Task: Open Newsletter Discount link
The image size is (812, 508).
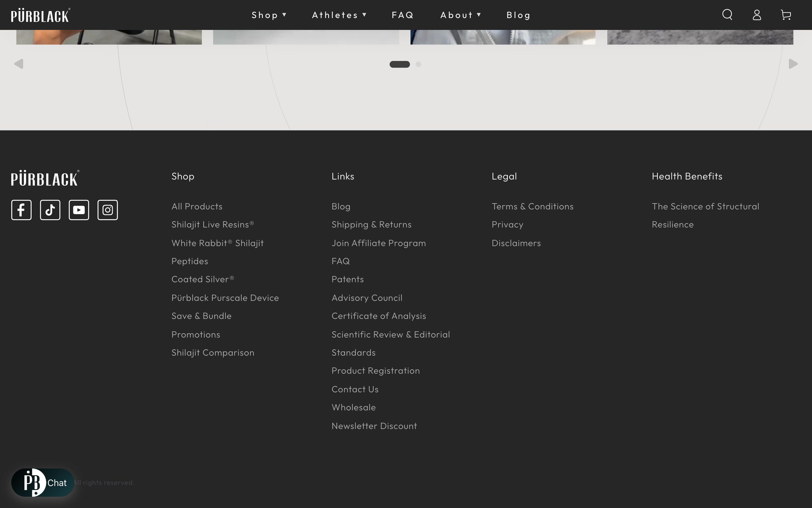Action: click(x=374, y=426)
